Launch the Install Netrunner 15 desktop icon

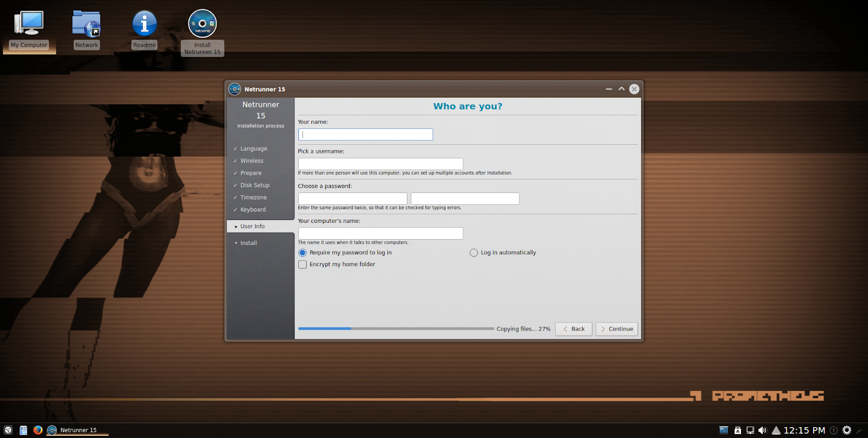click(x=202, y=33)
